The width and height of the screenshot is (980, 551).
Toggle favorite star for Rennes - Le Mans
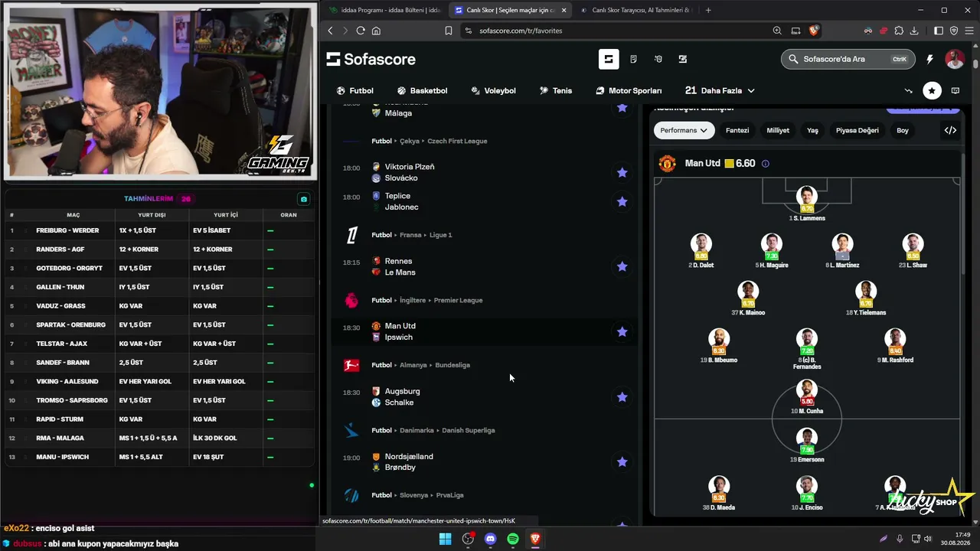tap(622, 267)
